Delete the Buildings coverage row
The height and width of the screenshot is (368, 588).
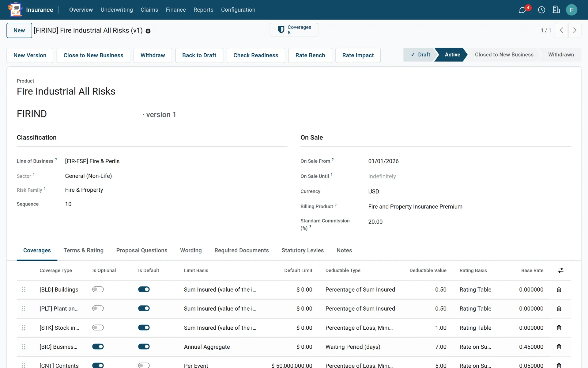coord(559,289)
